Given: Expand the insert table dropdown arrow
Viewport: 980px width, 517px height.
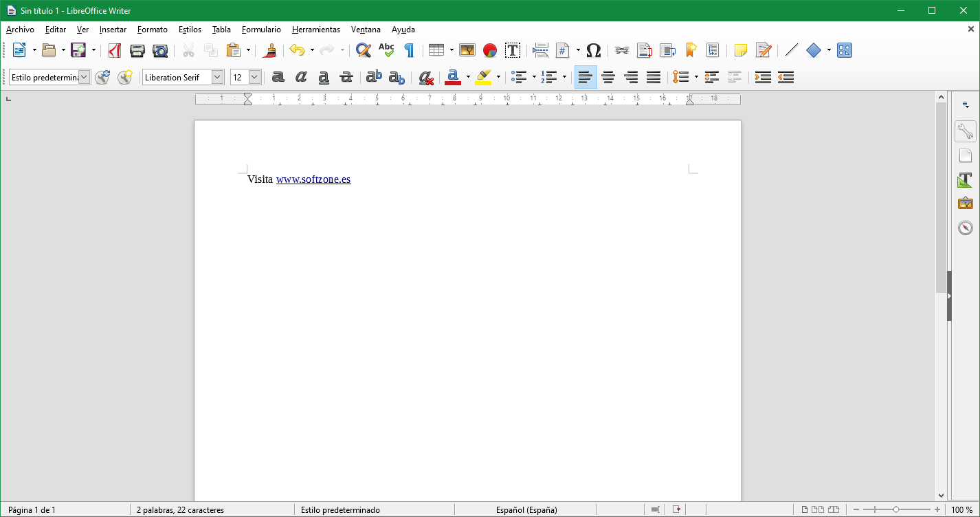Looking at the screenshot, I should [x=452, y=50].
